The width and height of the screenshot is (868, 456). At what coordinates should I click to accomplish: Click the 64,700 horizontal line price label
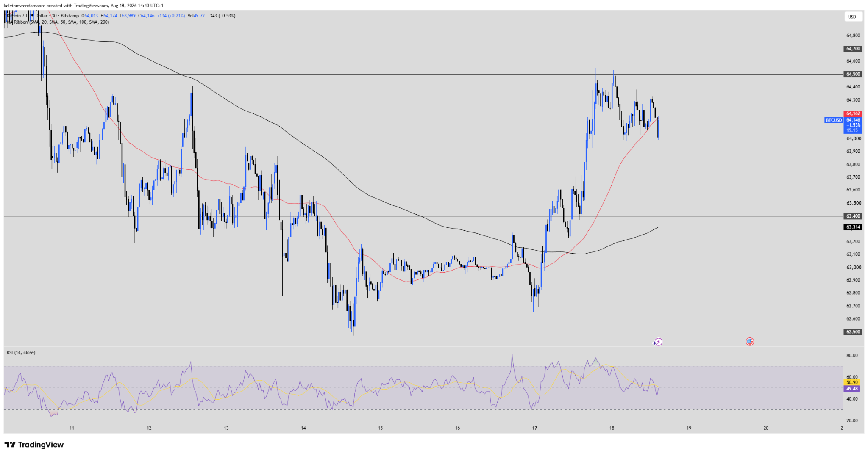click(x=853, y=49)
